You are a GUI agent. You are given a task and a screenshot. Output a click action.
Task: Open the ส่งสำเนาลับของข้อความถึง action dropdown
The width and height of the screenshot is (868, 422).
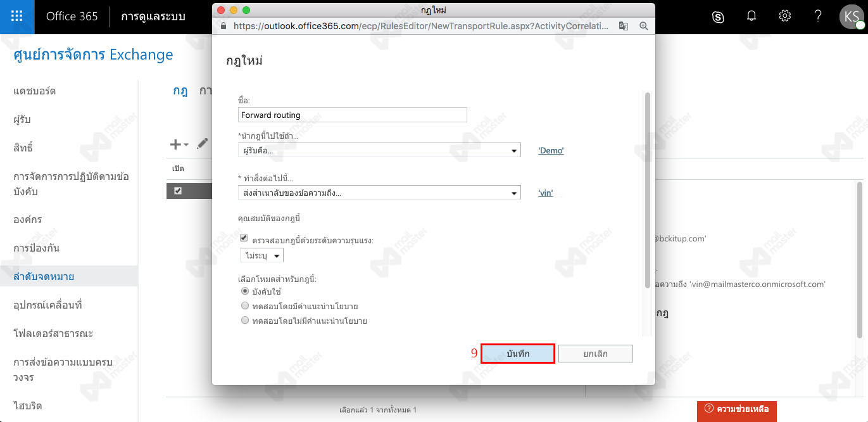(379, 193)
